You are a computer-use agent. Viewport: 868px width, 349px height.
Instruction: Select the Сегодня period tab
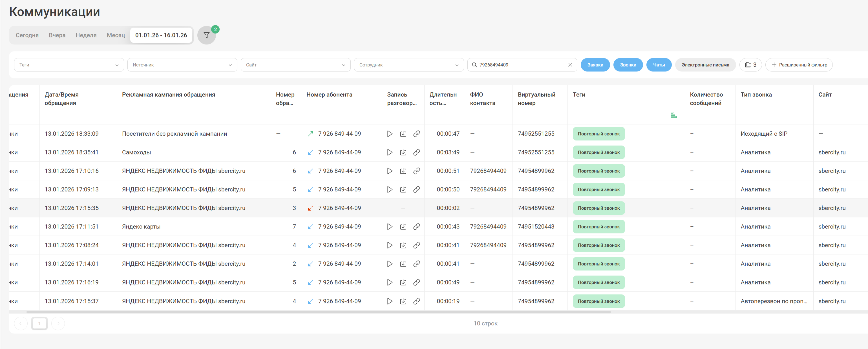27,35
